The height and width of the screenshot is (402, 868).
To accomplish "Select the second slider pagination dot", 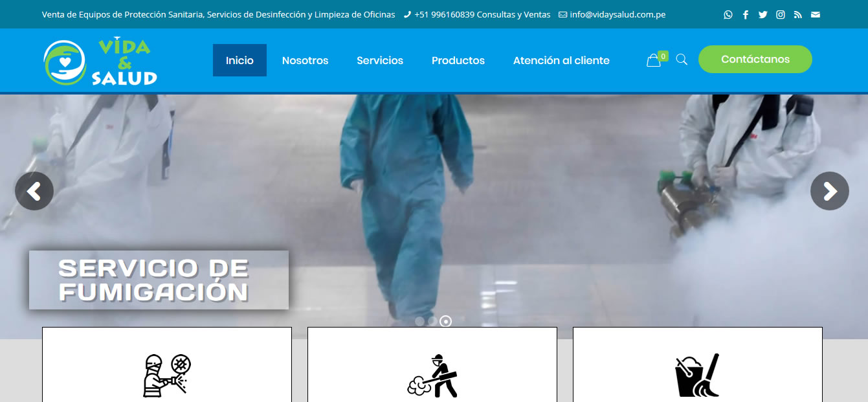I will [x=432, y=321].
